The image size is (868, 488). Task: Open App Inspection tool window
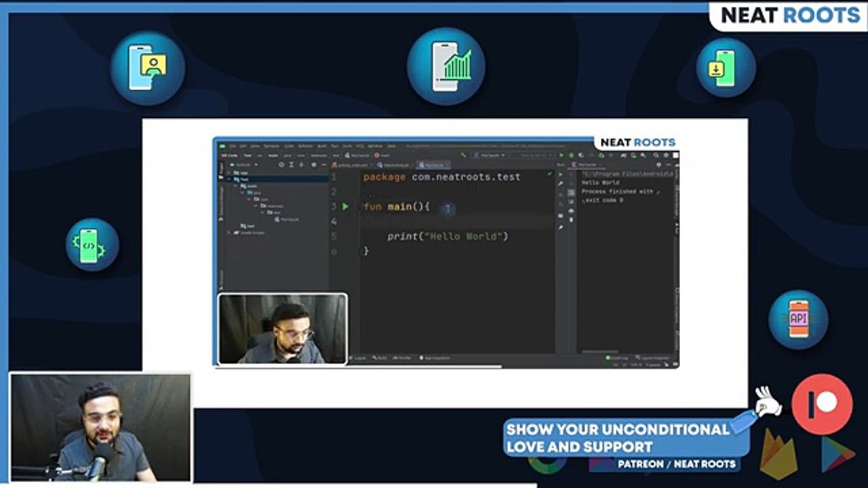[x=435, y=358]
